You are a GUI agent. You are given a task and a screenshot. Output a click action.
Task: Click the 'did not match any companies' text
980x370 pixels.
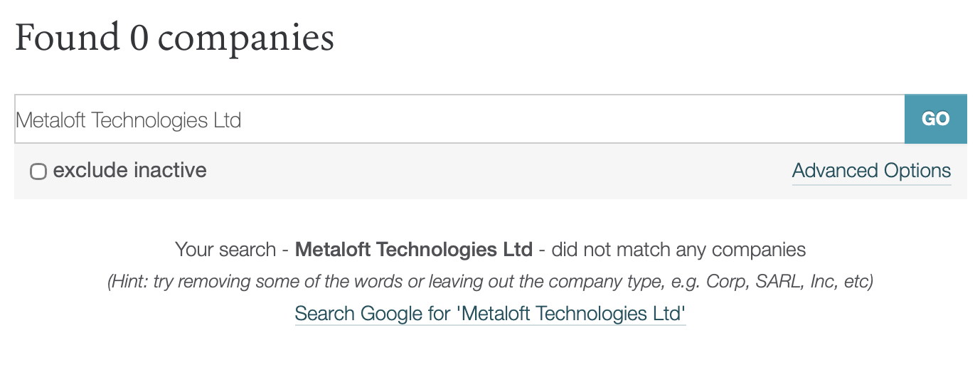click(x=678, y=250)
